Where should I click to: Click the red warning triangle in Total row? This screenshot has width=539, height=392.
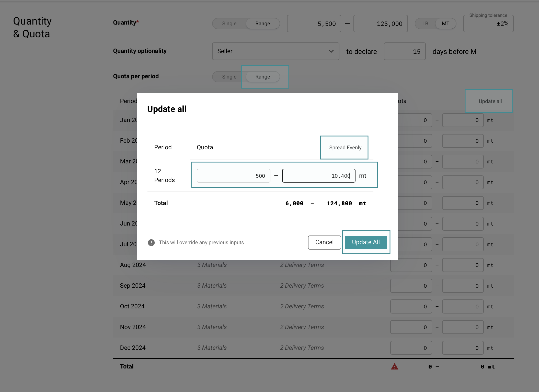click(394, 367)
